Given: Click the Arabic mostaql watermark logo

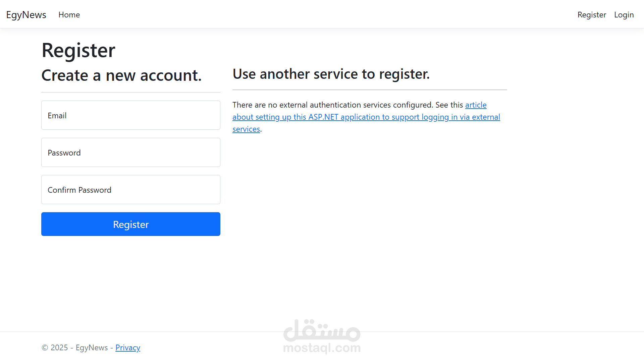Looking at the screenshot, I should pos(322,330).
